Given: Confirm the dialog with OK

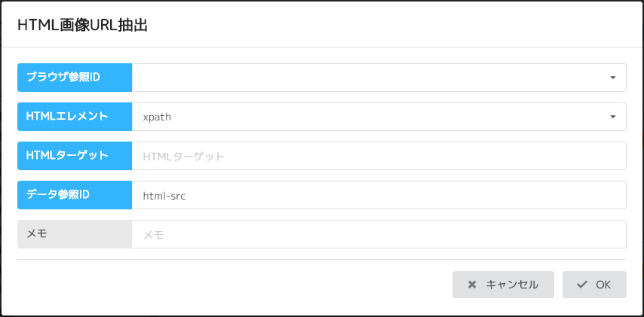Looking at the screenshot, I should click(594, 285).
